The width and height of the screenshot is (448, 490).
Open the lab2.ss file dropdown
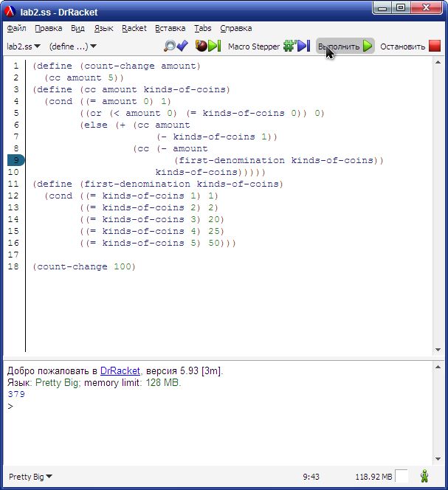tap(24, 46)
